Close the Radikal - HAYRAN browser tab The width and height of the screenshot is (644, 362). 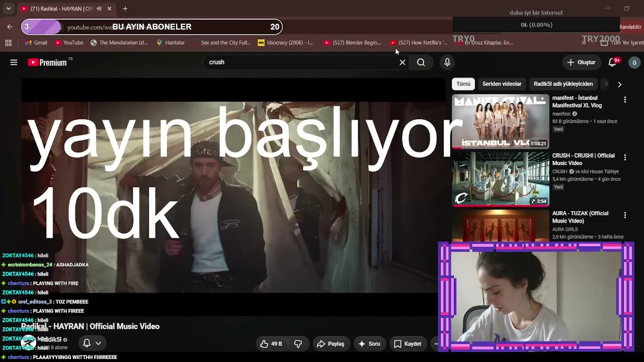click(x=109, y=9)
